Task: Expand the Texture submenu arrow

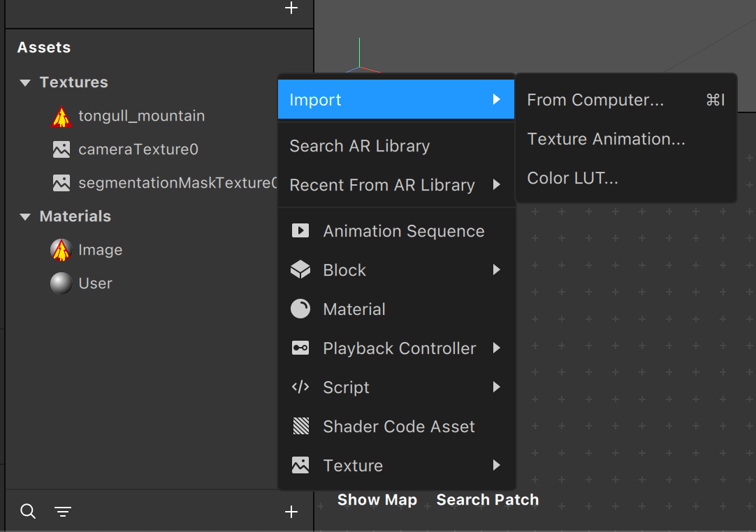Action: [x=496, y=466]
